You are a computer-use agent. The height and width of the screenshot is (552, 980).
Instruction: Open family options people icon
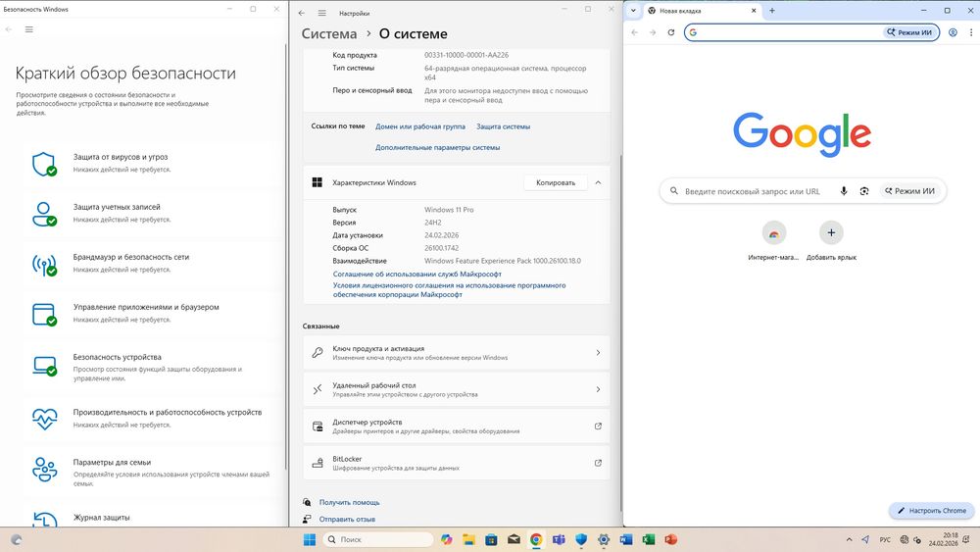(44, 469)
